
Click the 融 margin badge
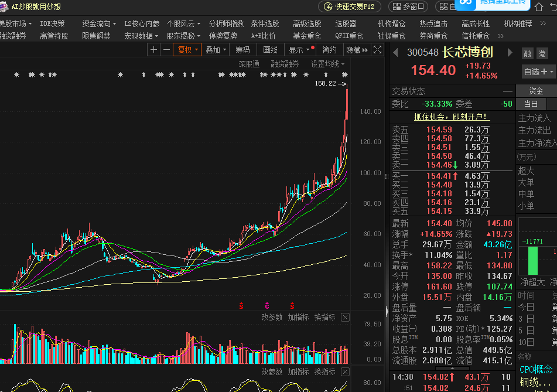[x=528, y=53]
